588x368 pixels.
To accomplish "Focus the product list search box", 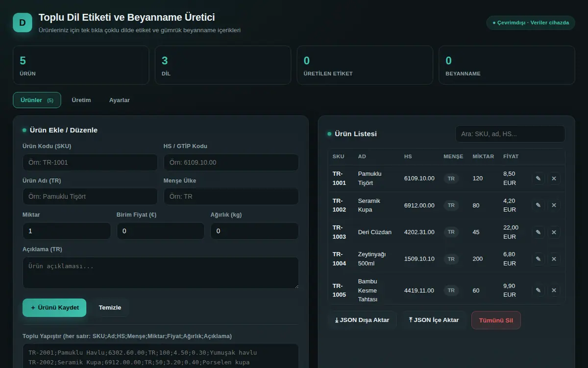I will click(510, 134).
